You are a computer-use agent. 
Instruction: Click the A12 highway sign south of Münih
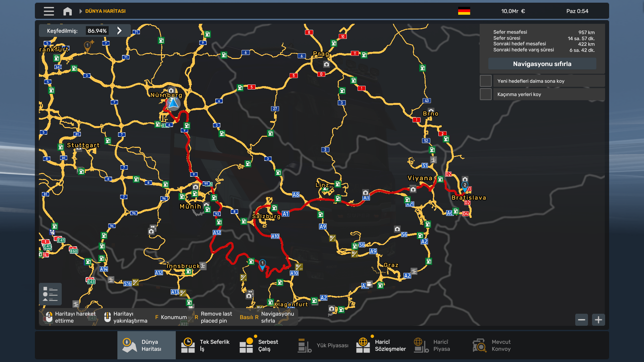[x=217, y=233]
